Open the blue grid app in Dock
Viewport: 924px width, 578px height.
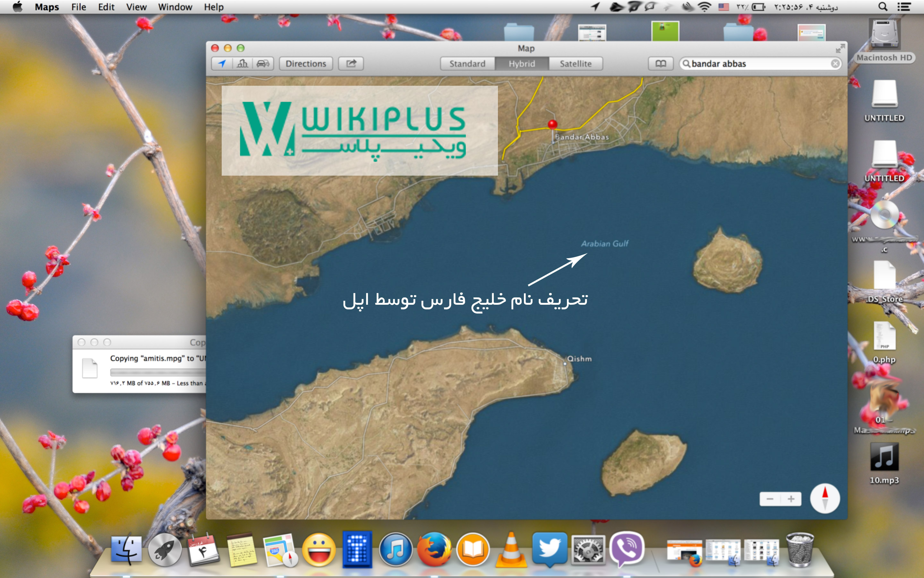(357, 550)
